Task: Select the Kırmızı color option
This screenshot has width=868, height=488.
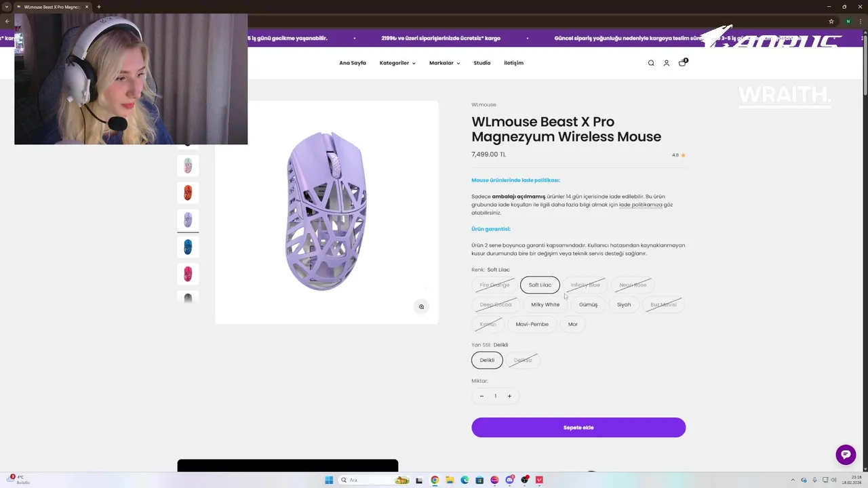Action: [488, 325]
